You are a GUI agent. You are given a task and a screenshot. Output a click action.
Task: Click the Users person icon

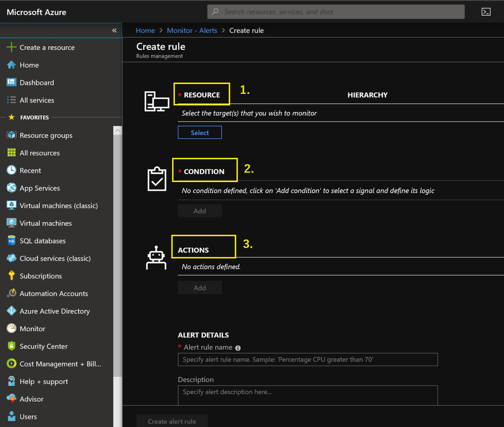point(11,416)
